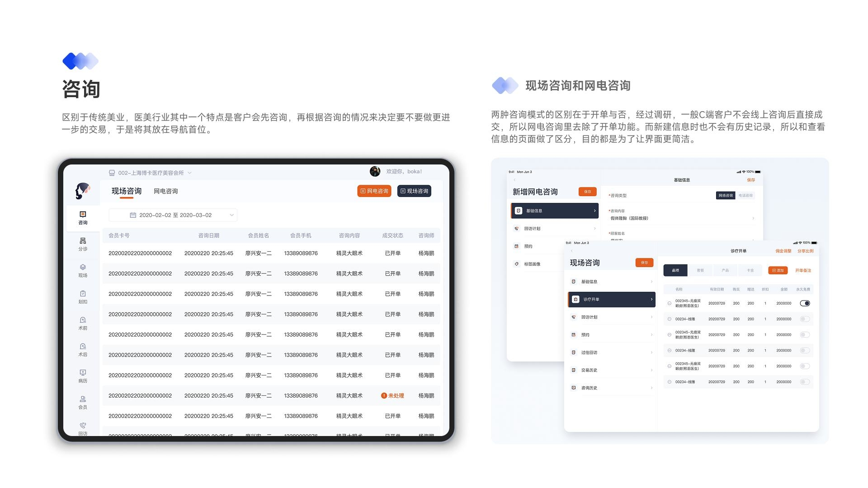Click the user avatar next to 欢迎你

(x=375, y=172)
